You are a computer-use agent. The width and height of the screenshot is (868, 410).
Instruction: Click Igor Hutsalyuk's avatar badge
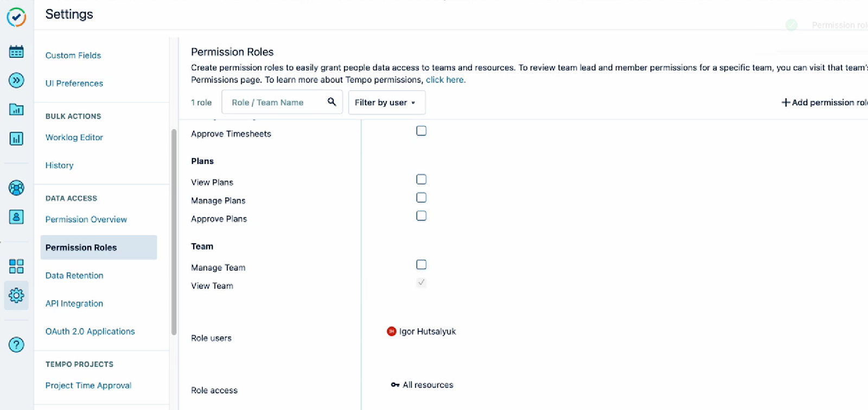392,331
